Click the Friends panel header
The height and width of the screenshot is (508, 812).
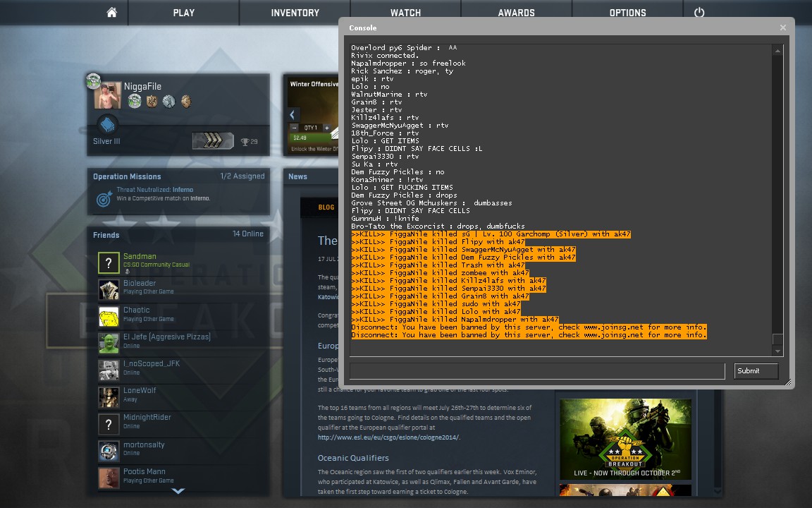click(x=106, y=235)
